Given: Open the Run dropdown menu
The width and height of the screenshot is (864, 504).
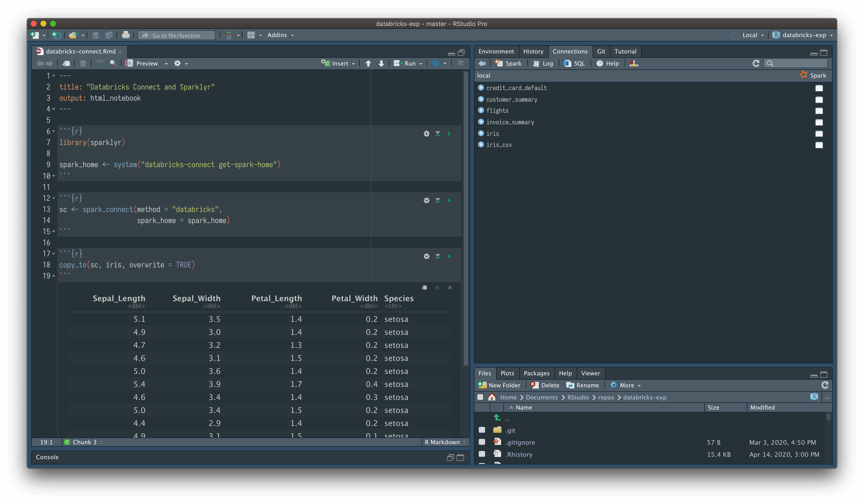Looking at the screenshot, I should (x=421, y=63).
